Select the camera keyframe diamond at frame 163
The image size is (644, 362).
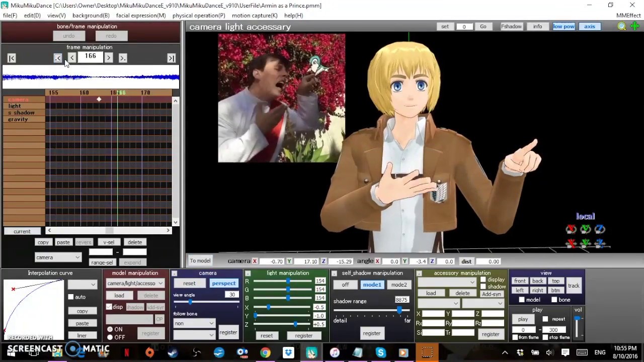99,100
